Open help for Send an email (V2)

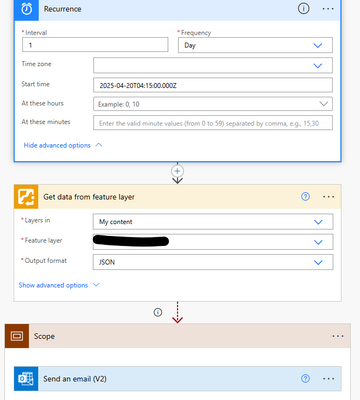click(x=305, y=378)
